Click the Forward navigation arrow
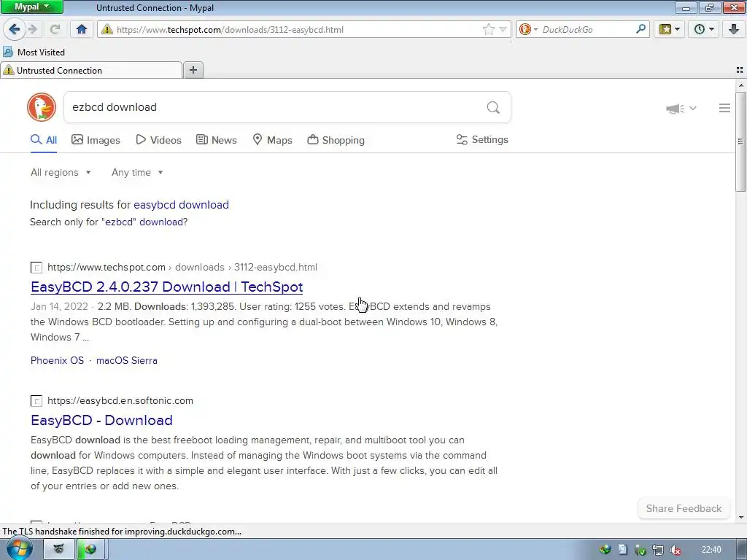Screen dimensions: 747x560 [33, 29]
